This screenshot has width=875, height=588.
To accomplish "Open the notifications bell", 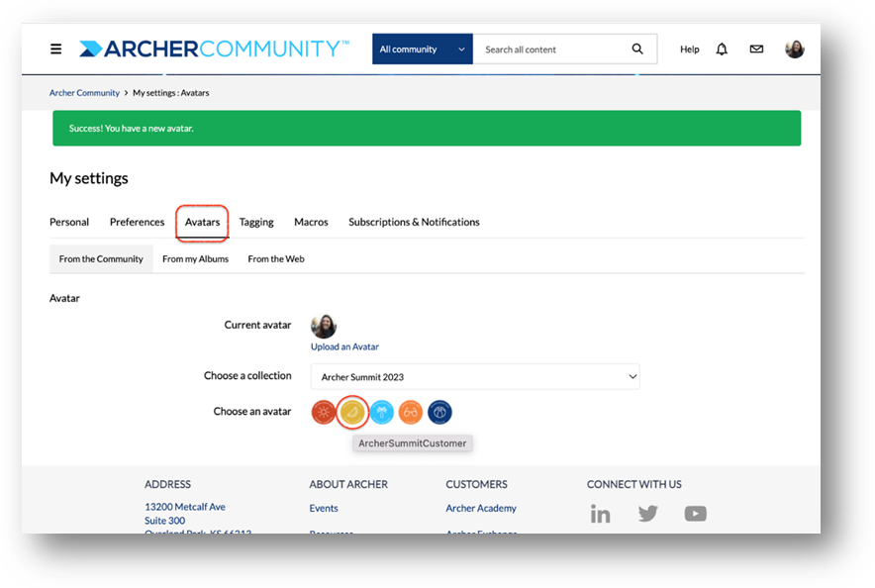I will (x=722, y=49).
